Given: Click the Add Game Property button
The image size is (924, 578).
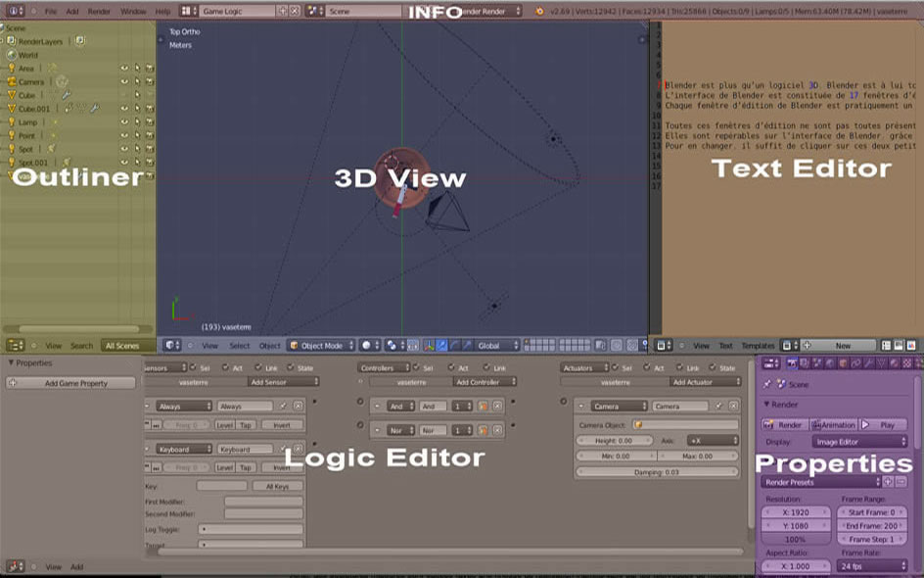Looking at the screenshot, I should pos(70,383).
